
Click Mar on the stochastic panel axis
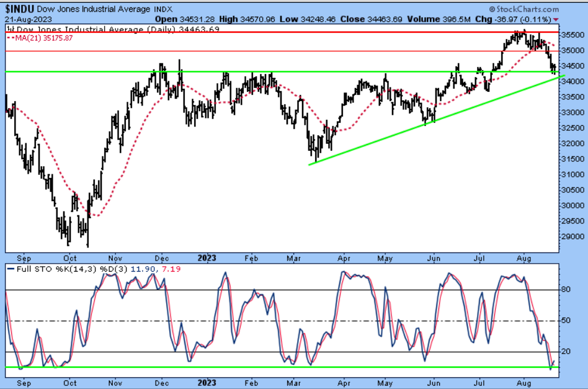tap(293, 383)
